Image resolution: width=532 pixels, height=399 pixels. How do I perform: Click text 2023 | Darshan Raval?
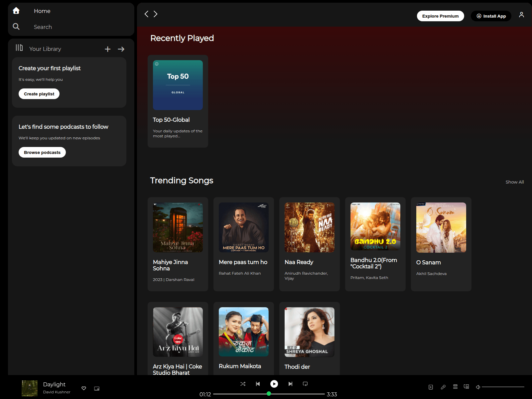coord(174,280)
